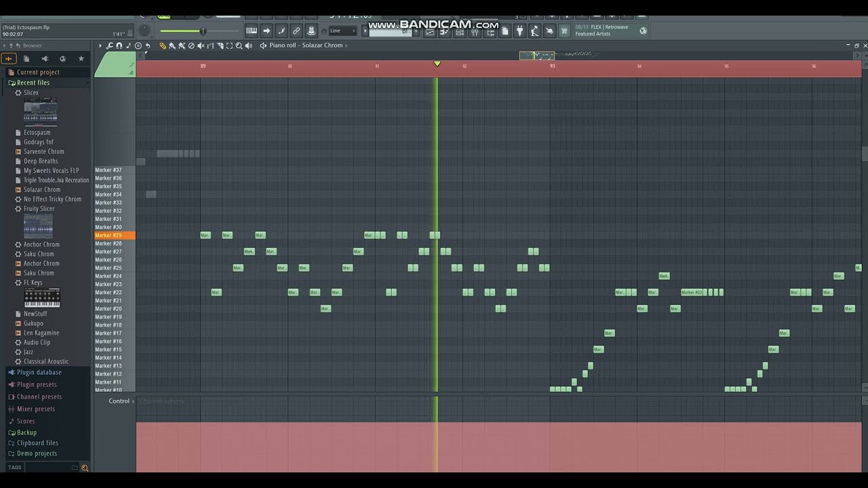Viewport: 868px width, 488px height.
Task: Select the browser Library globe tab
Action: coord(62,59)
